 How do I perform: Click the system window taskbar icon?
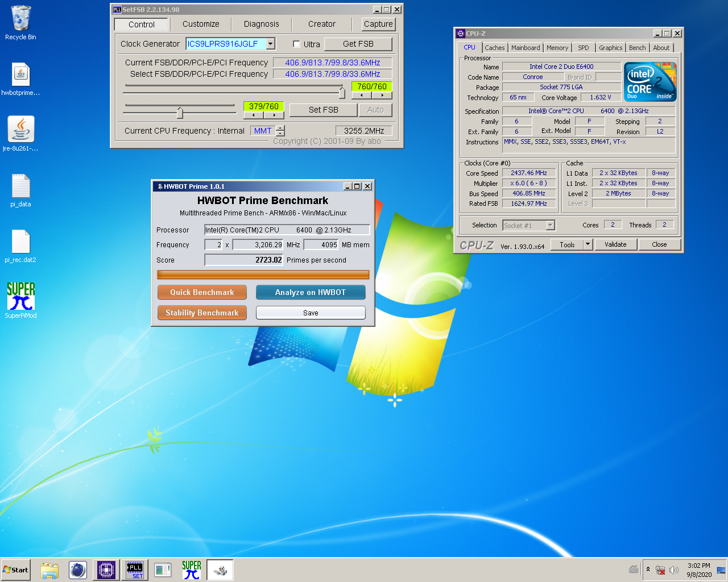[163, 570]
